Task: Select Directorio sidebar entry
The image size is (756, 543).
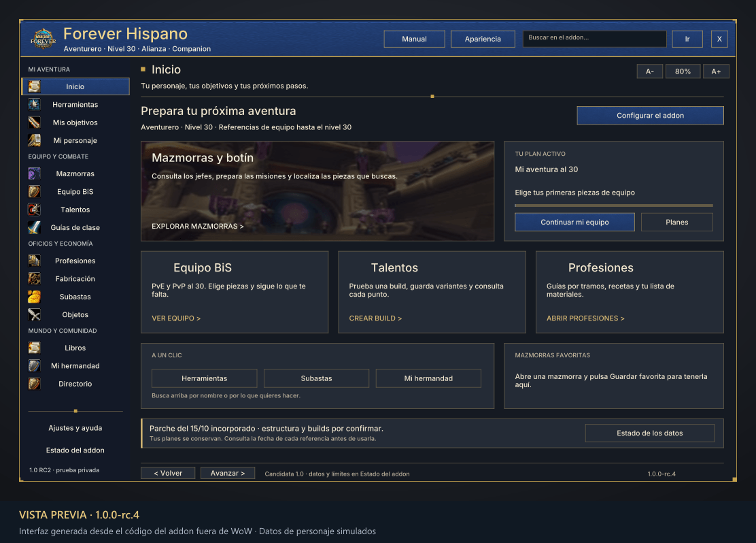Action: pos(75,384)
